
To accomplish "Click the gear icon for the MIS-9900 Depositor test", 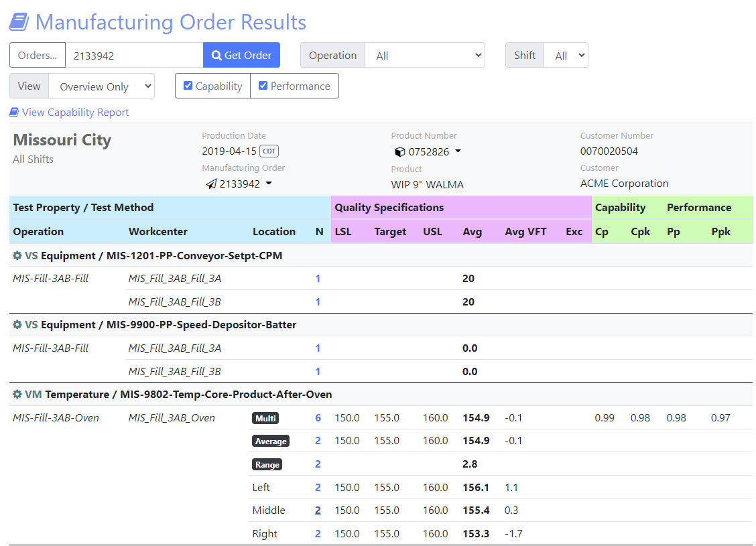I will tap(17, 325).
